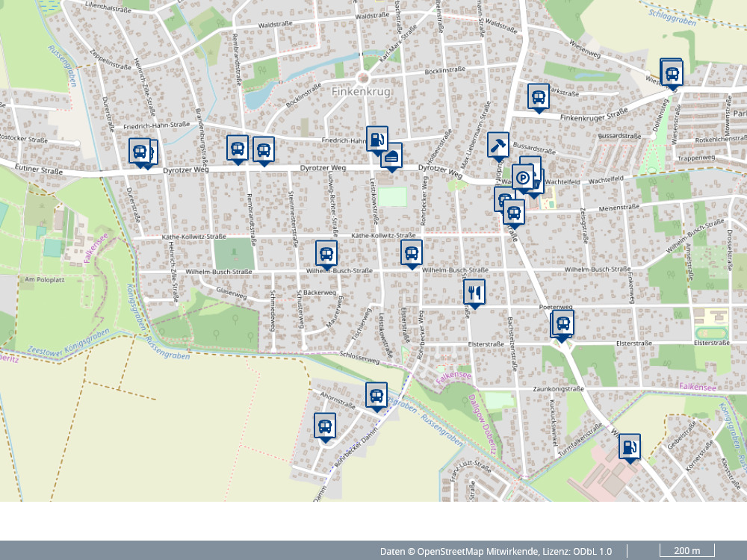Click bus marker on Wilhelm-Busch-Straße near Rohrbecker Weg
747x560 pixels.
(x=411, y=252)
